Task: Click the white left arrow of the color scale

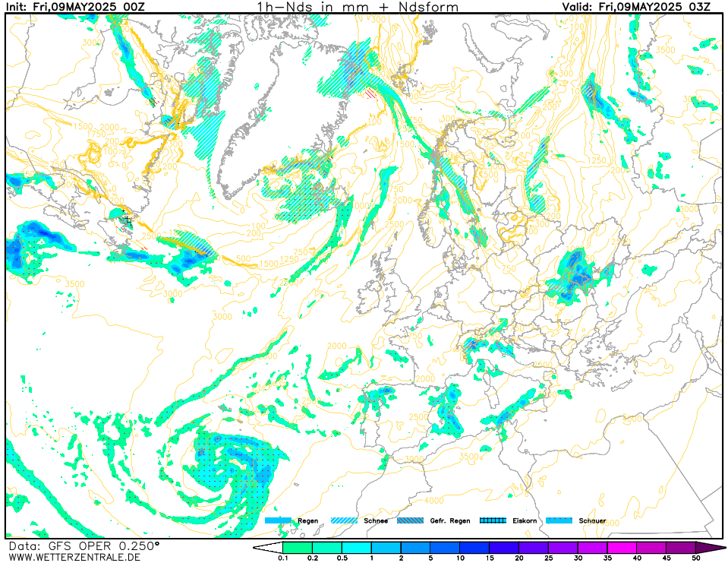Action: click(267, 547)
